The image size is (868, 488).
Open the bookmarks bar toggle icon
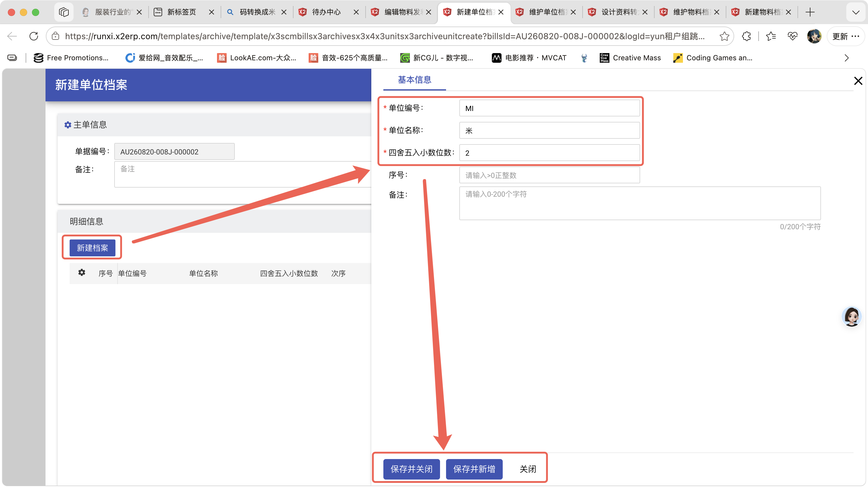(x=12, y=58)
